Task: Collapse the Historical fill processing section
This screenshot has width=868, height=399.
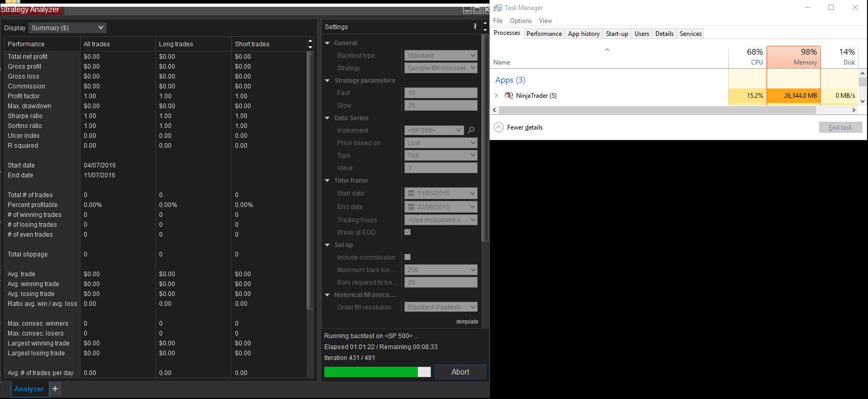Action: [x=327, y=295]
